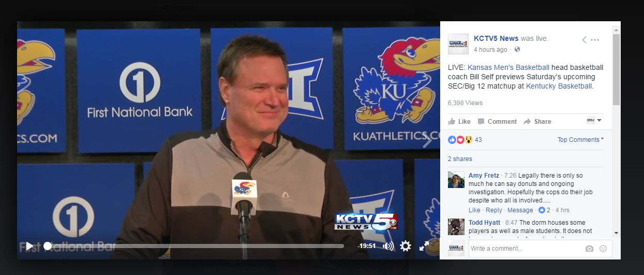Open 4 hrs comment timestamp
The height and width of the screenshot is (275, 644).
[x=562, y=210]
